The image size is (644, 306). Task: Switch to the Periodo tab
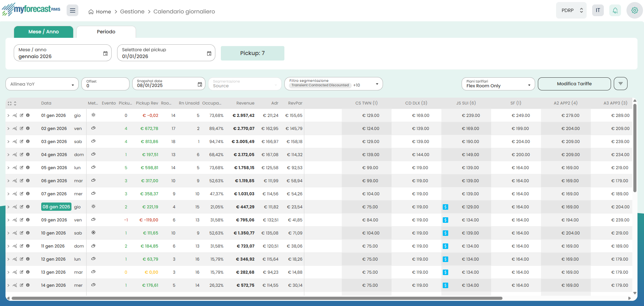[x=106, y=32]
